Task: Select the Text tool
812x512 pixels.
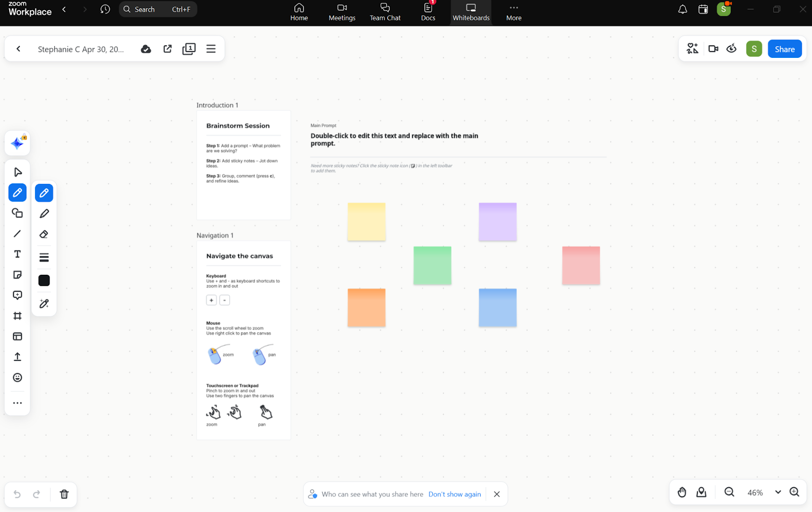Action: pyautogui.click(x=18, y=254)
